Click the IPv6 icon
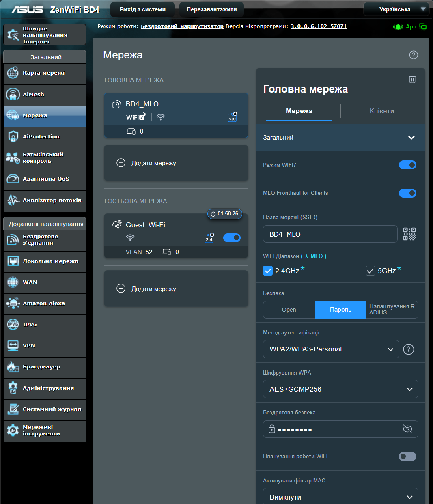 [x=13, y=324]
